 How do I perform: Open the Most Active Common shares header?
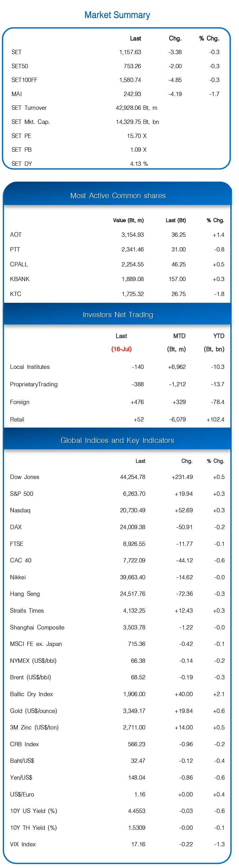pyautogui.click(x=118, y=196)
